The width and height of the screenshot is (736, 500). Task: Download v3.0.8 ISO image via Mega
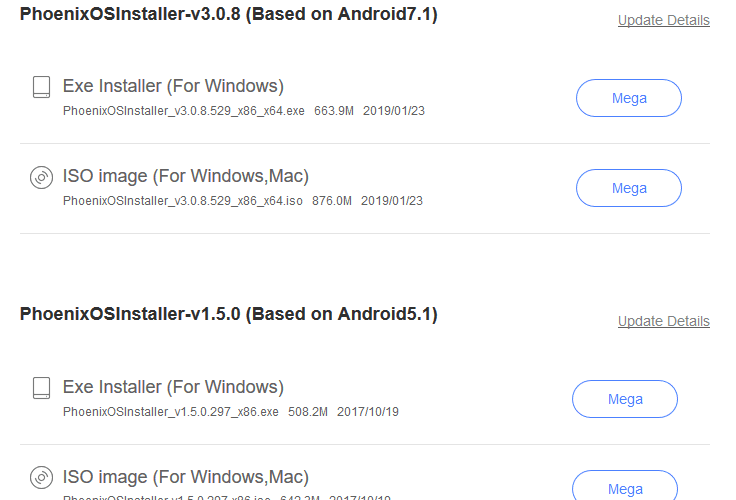[x=629, y=188]
